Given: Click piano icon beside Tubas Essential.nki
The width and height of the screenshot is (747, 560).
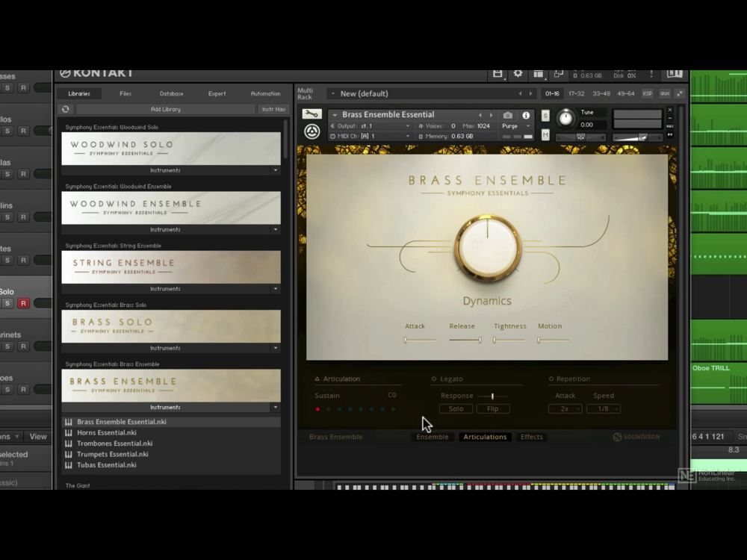Looking at the screenshot, I should tap(69, 464).
